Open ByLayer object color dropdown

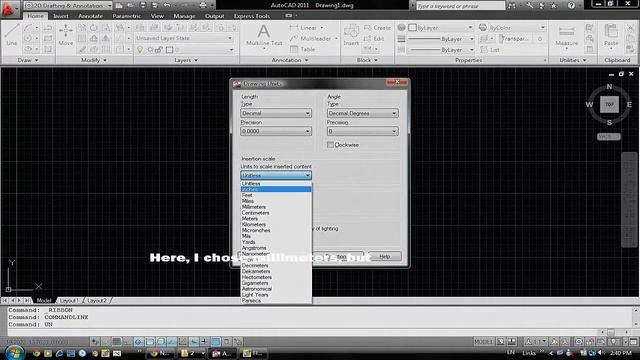point(441,27)
